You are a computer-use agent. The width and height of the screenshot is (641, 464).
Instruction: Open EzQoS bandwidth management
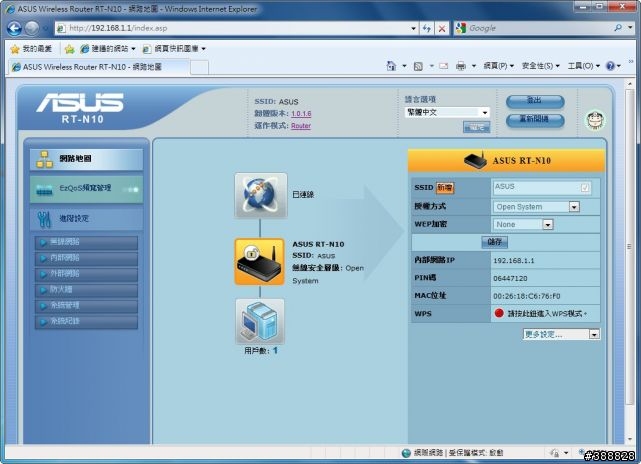(86, 189)
